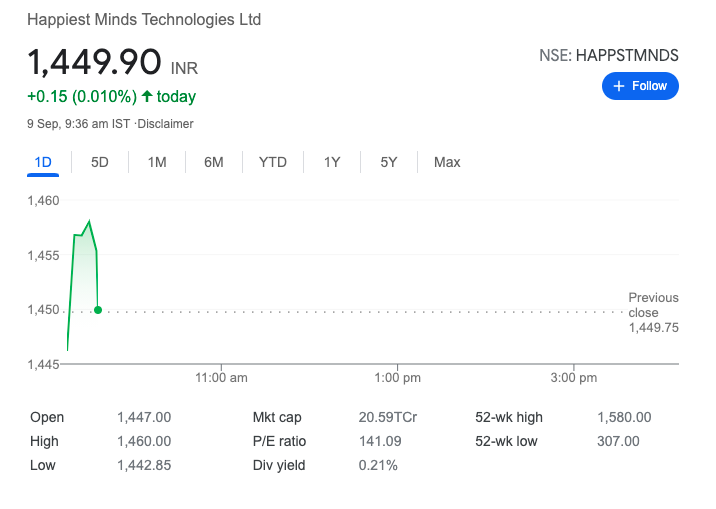Click the change value +0.15 (0.010%)

[x=82, y=96]
